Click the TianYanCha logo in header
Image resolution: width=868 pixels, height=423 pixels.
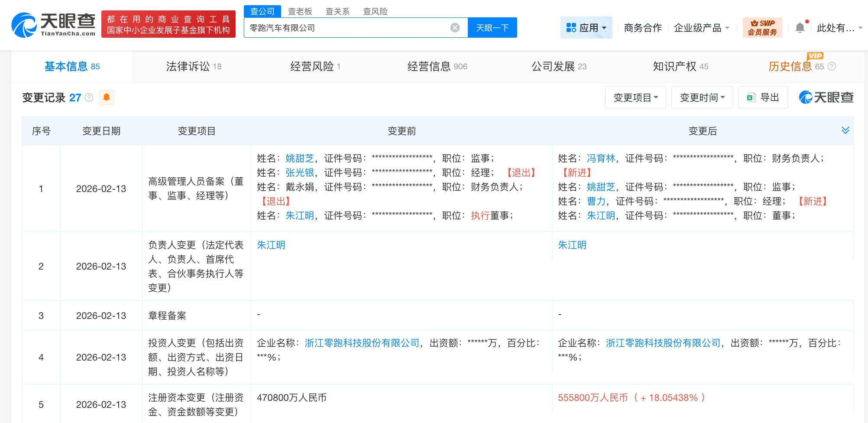53,25
